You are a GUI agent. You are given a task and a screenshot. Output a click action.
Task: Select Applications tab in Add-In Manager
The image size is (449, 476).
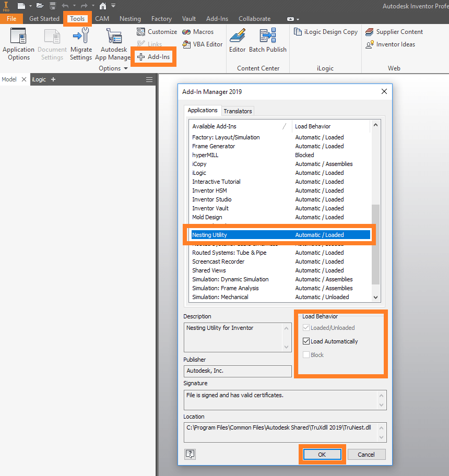pos(203,110)
